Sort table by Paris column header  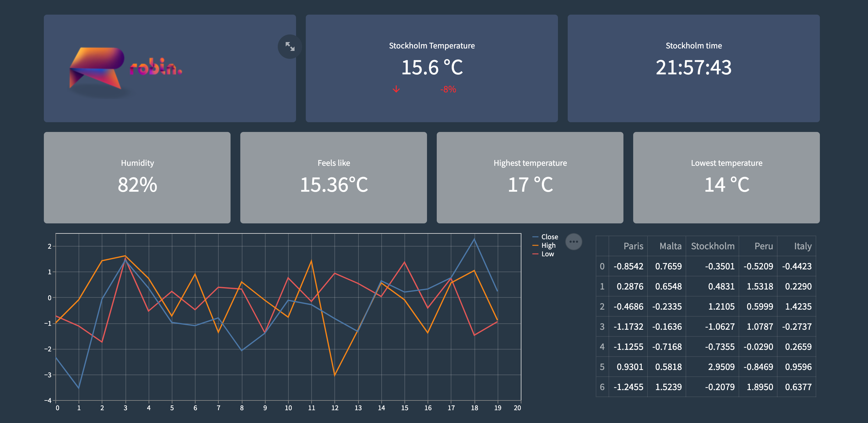[633, 246]
